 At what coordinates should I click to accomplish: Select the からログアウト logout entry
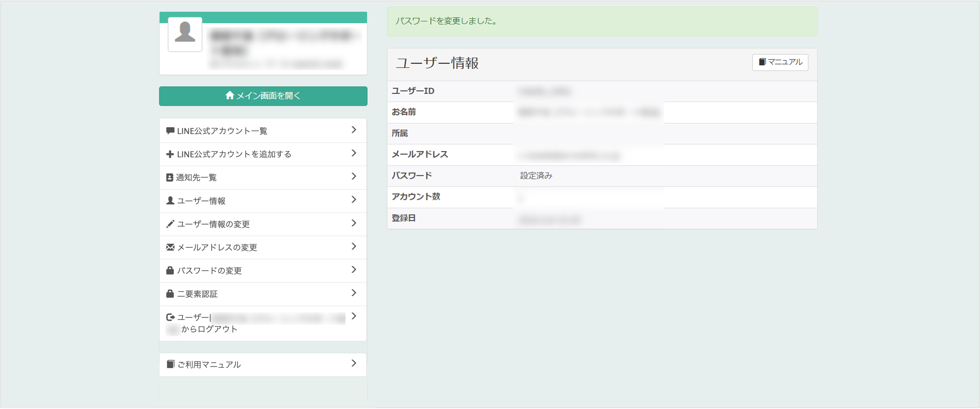tap(210, 329)
